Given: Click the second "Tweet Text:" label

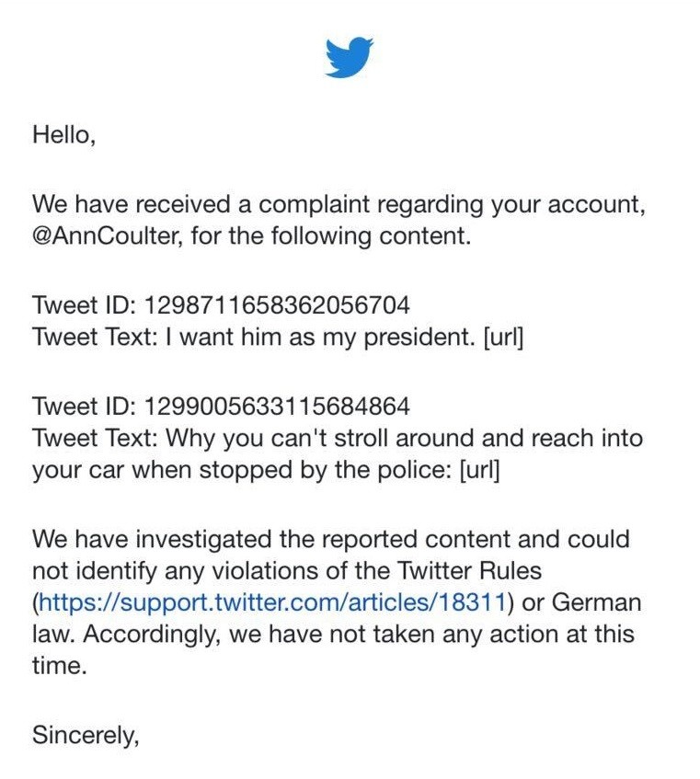Looking at the screenshot, I should pyautogui.click(x=96, y=438).
